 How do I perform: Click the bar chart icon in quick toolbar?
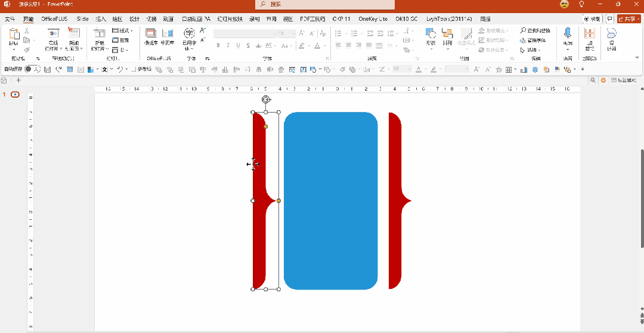524,69
